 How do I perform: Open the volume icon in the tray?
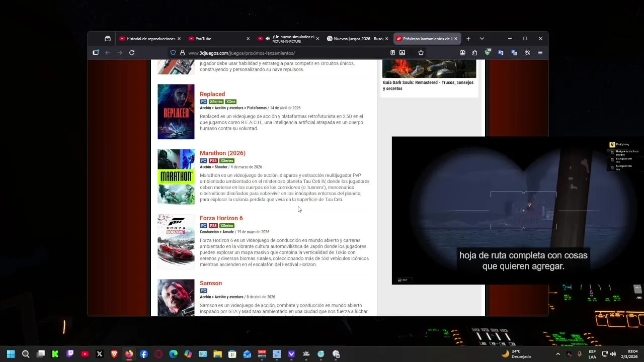613,354
